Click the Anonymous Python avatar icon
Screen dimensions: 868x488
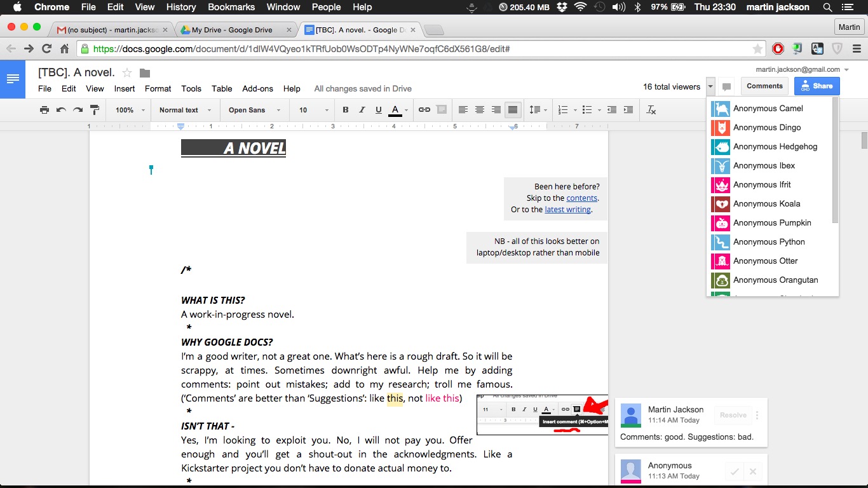point(721,242)
